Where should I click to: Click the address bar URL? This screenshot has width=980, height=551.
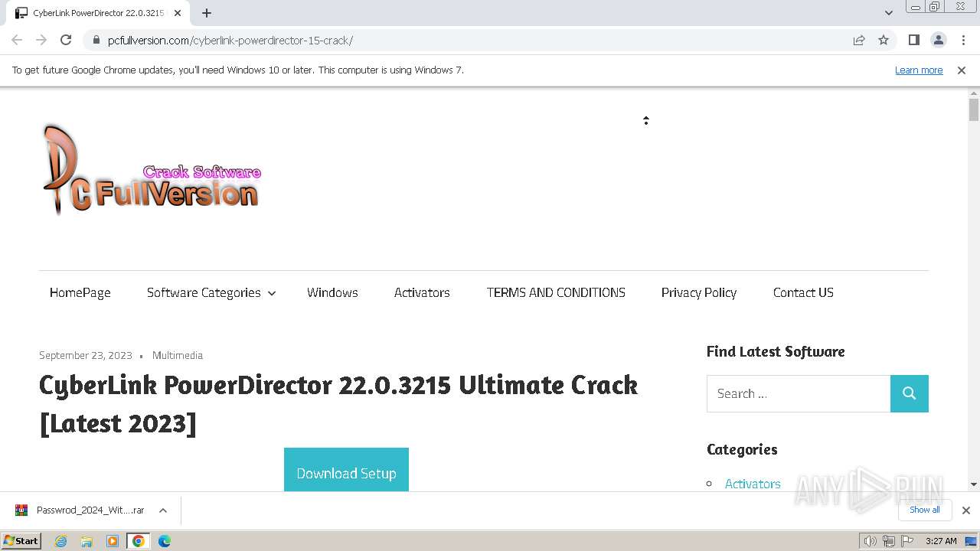click(x=230, y=41)
